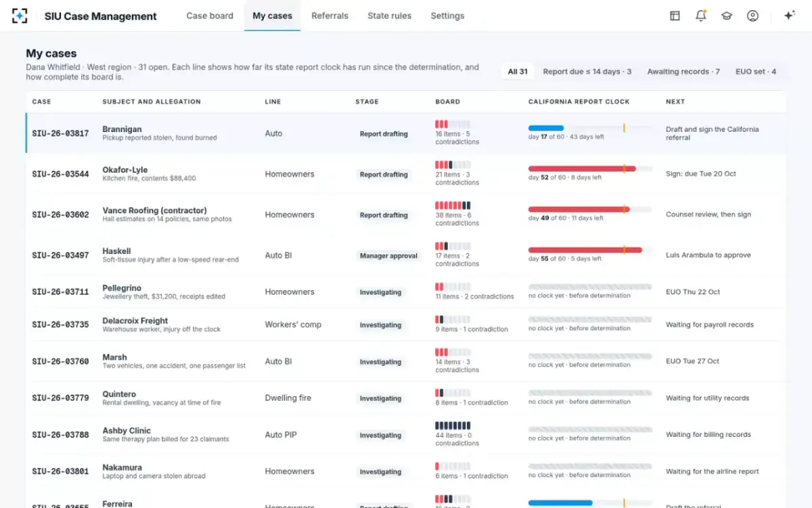812x508 pixels.
Task: Click the Report drafting stage for Brannigan
Action: point(384,133)
